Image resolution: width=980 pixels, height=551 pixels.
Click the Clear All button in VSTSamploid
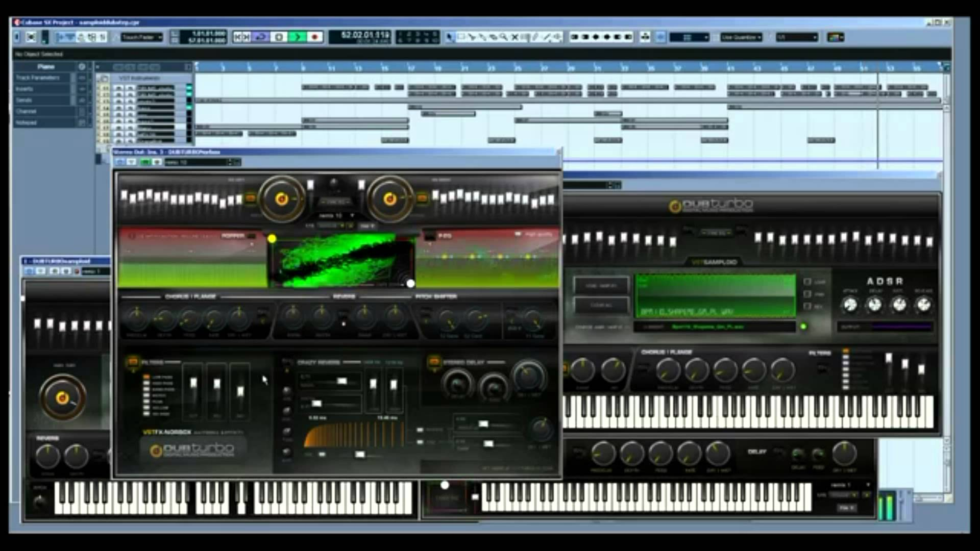tap(601, 305)
